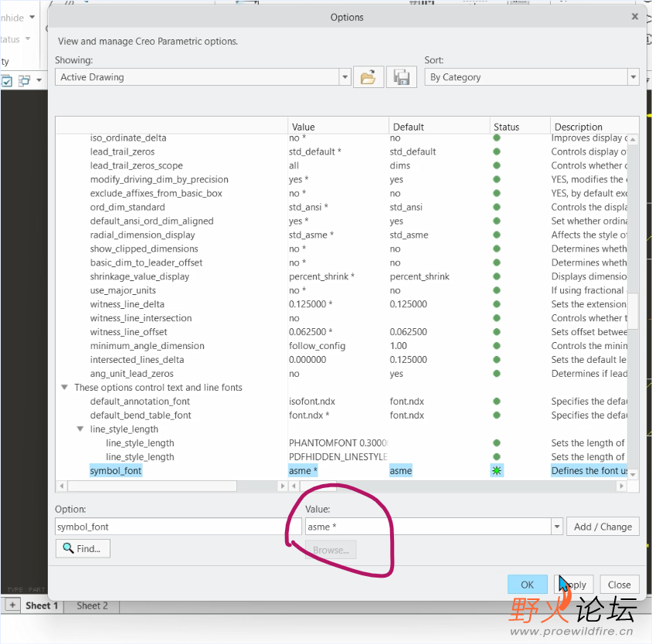This screenshot has height=644, width=652.
Task: Select the symbol_font option row
Action: point(116,470)
